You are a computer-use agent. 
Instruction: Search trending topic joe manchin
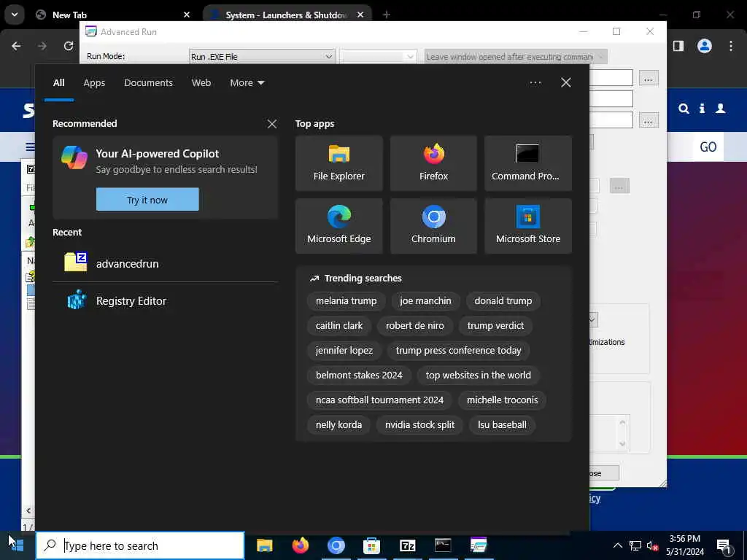425,301
